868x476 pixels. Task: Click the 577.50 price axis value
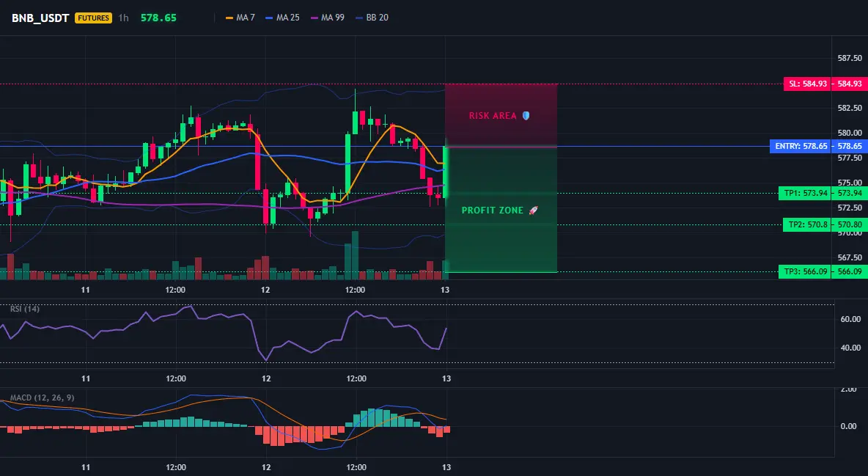tap(850, 158)
